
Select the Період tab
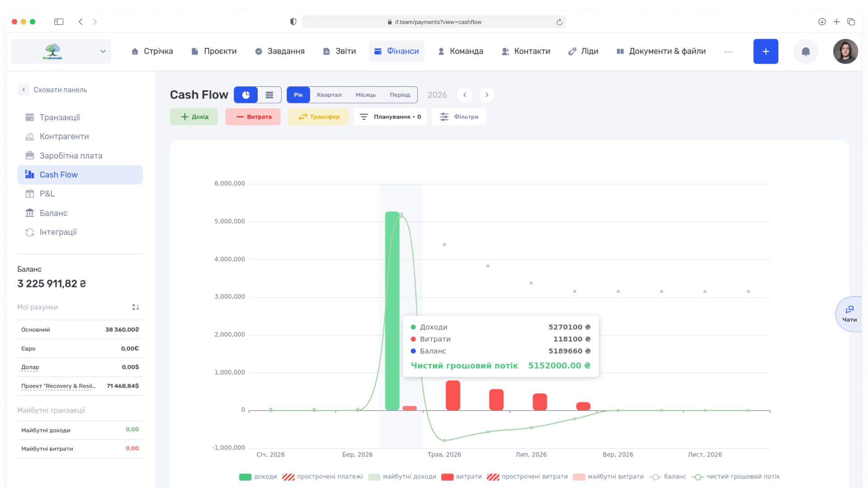pyautogui.click(x=400, y=95)
